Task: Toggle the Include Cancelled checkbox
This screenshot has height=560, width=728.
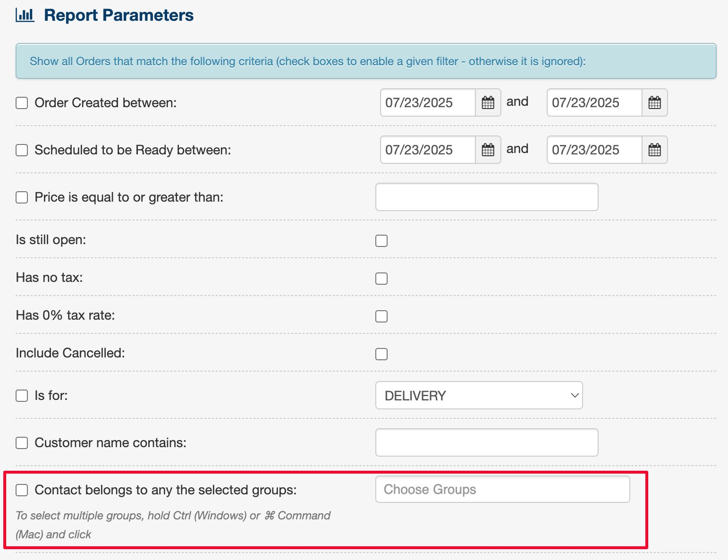Action: click(x=381, y=354)
